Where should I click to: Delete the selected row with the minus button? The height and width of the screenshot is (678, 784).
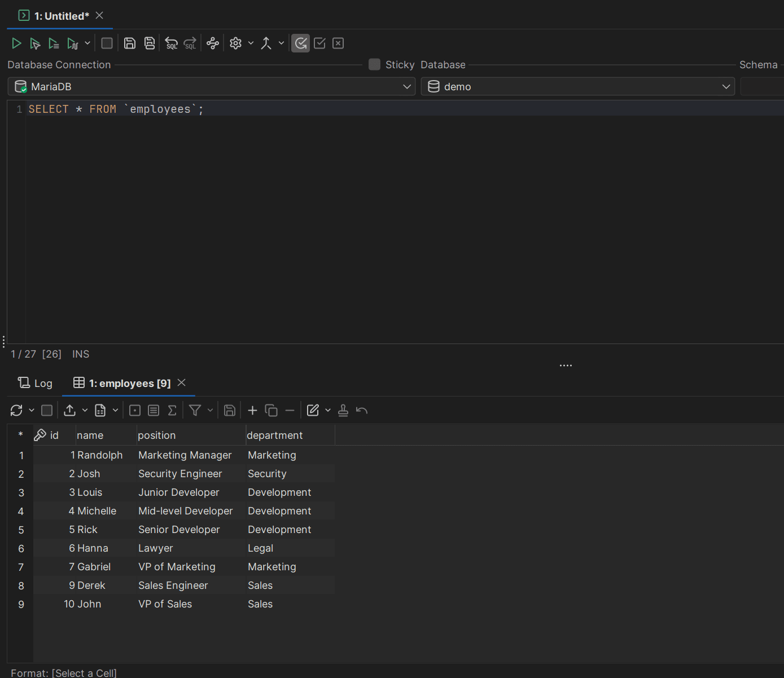click(290, 410)
